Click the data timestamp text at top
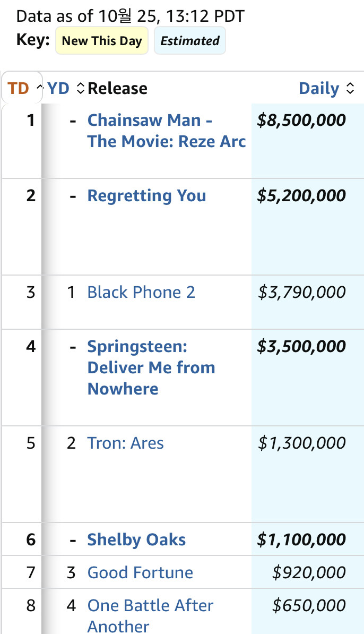 (131, 16)
